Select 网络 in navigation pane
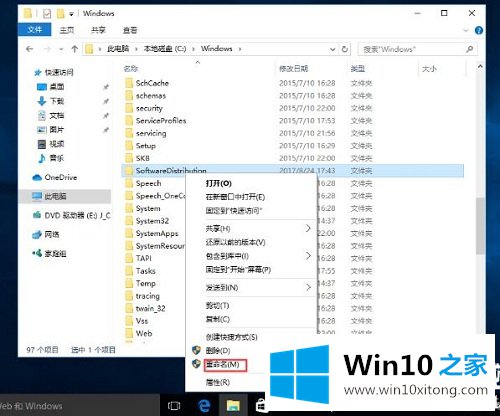Viewport: 500px width, 416px height. (x=52, y=235)
